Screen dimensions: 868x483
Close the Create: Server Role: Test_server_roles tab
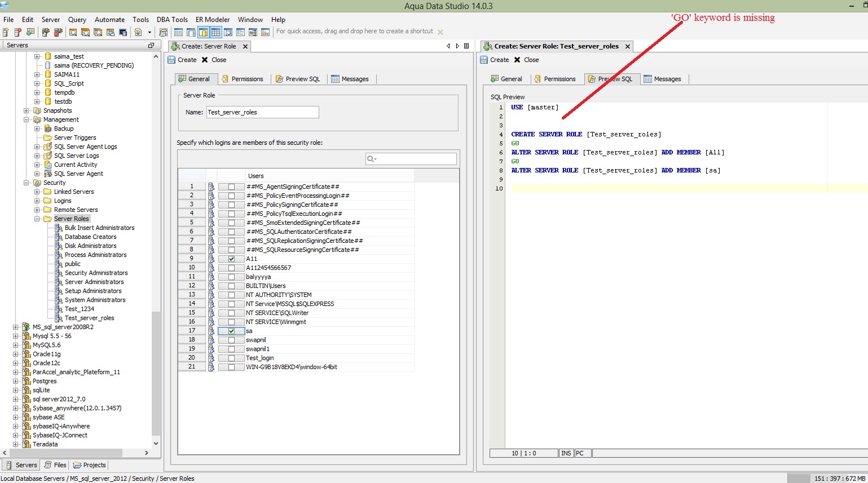(x=628, y=46)
